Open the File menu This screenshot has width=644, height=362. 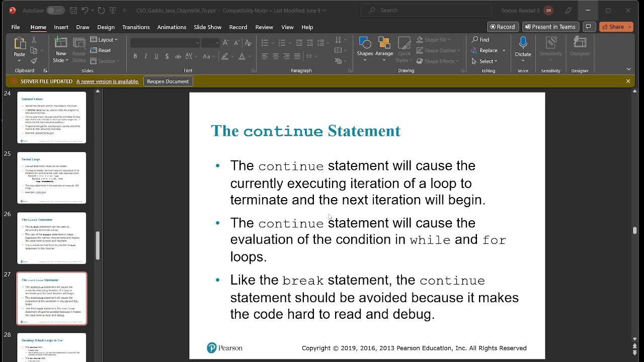pos(16,27)
